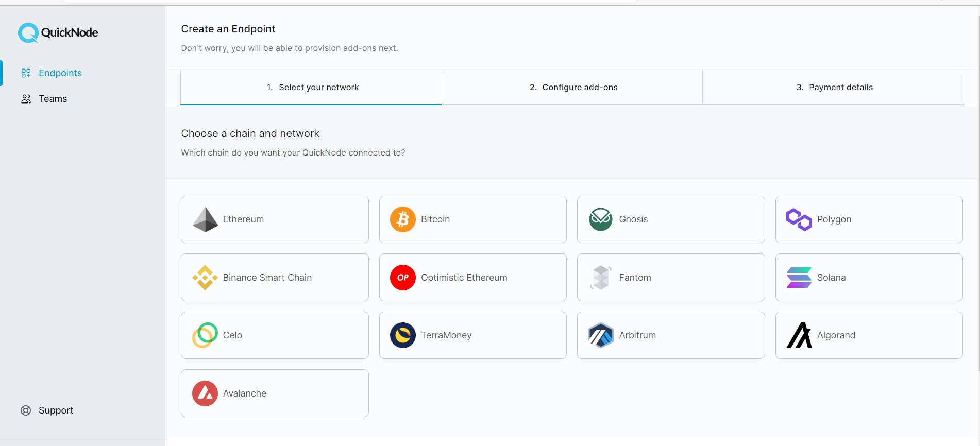Choose the Polygon chain card
This screenshot has width=980, height=446.
869,219
